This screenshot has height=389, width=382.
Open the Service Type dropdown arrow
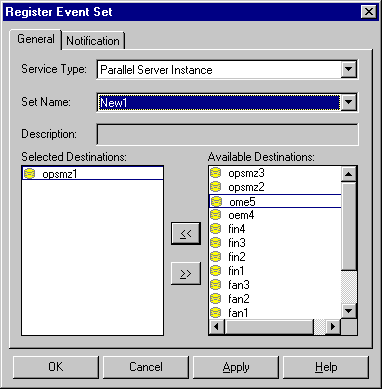pyautogui.click(x=349, y=69)
